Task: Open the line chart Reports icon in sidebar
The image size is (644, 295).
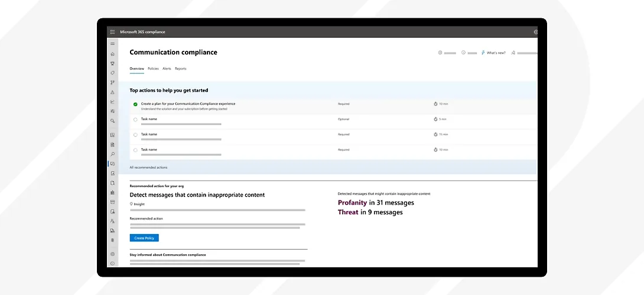Action: point(112,101)
